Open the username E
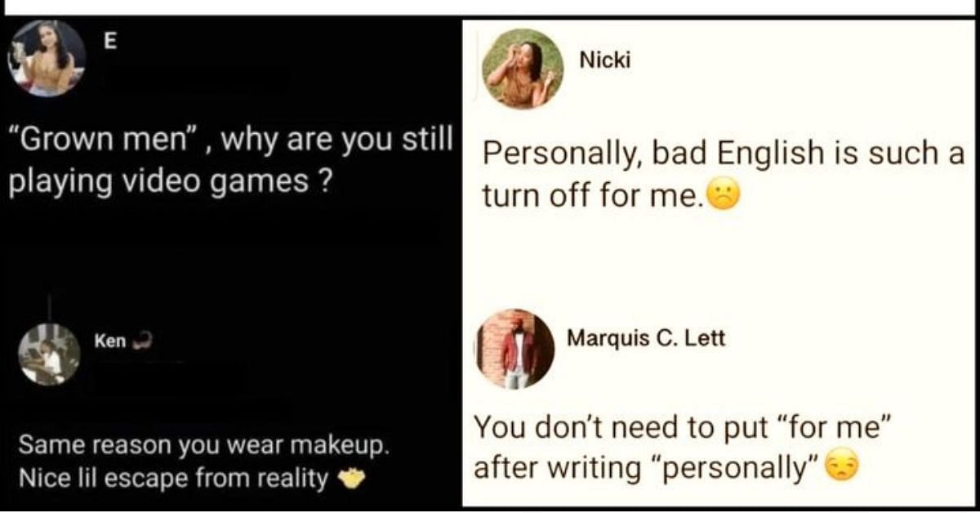980x513 pixels. 111,42
